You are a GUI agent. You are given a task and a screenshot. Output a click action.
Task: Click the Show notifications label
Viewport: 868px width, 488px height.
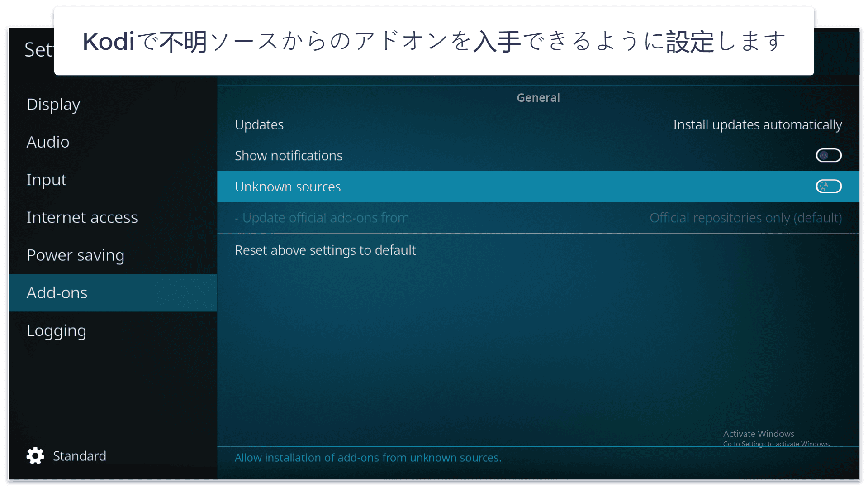(x=289, y=155)
